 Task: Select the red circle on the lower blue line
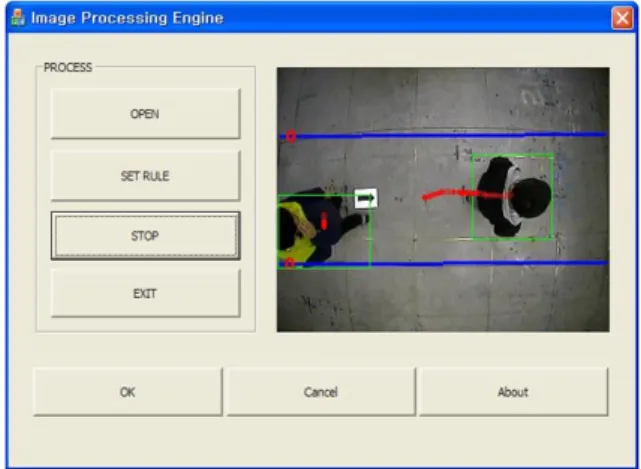(289, 263)
